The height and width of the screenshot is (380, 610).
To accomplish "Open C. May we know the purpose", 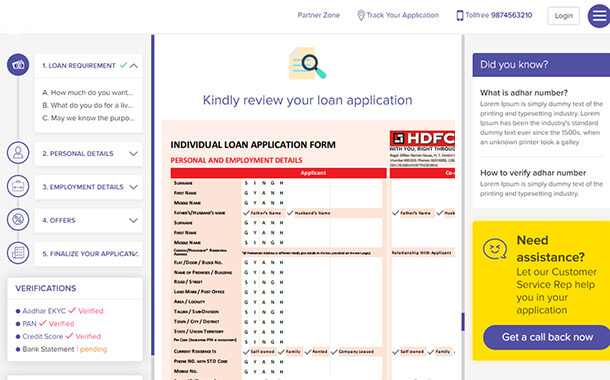I will click(88, 118).
